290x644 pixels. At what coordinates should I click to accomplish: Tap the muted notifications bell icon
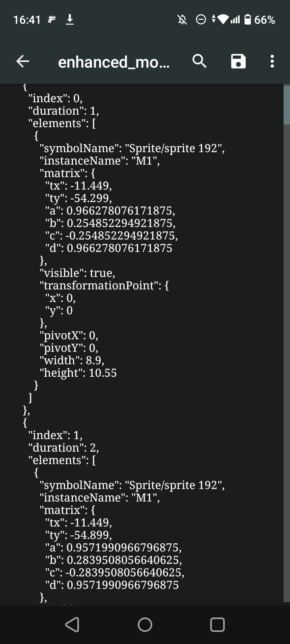[182, 19]
